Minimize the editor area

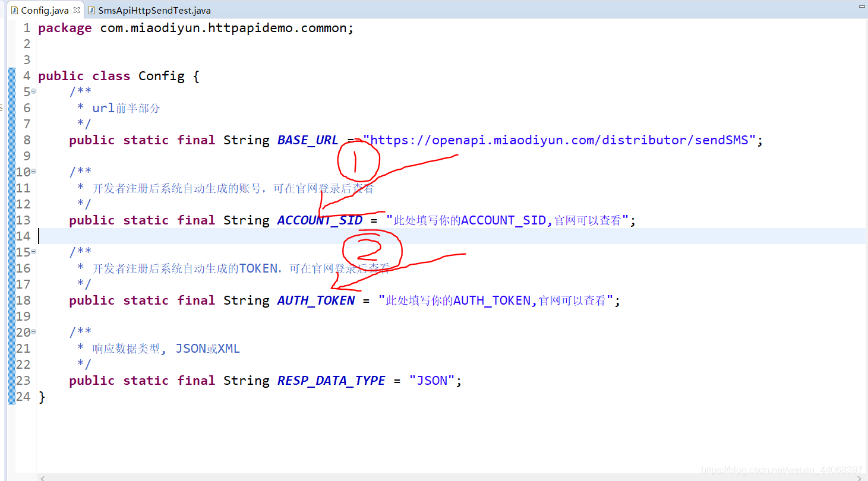pos(862,6)
